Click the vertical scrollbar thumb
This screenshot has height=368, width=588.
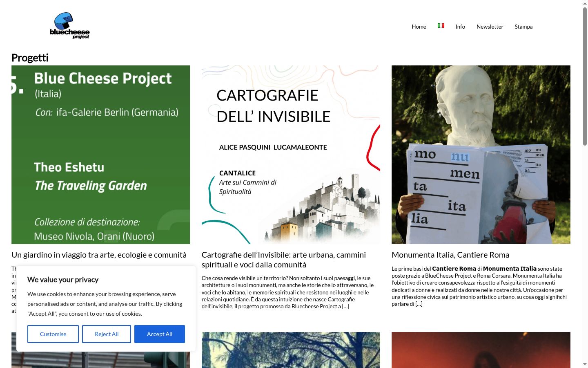click(585, 76)
